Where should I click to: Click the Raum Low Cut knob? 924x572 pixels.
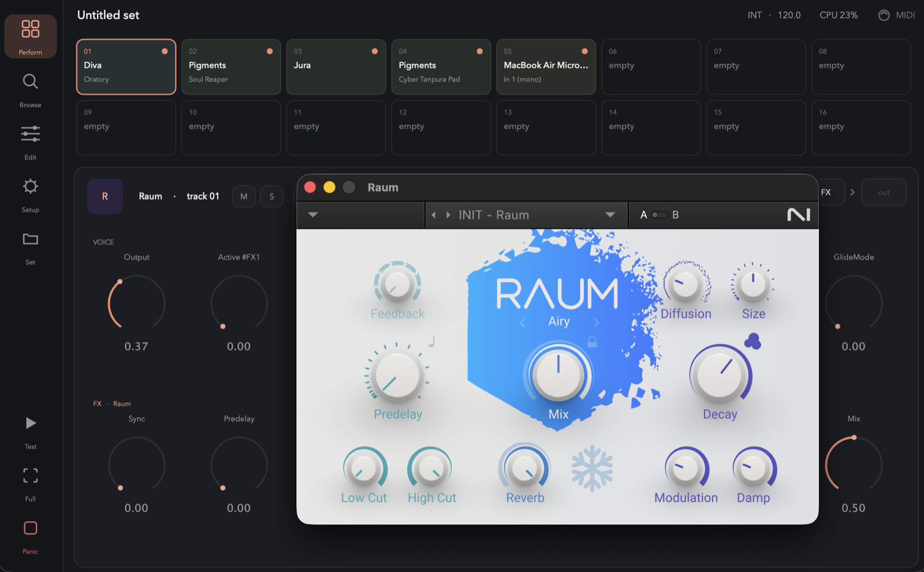pos(364,469)
